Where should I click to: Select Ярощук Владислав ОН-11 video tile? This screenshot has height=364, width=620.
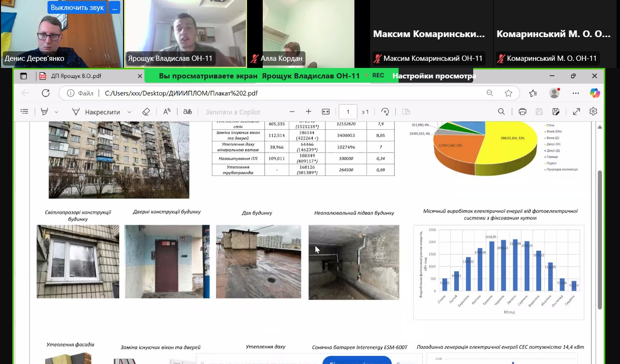(186, 34)
